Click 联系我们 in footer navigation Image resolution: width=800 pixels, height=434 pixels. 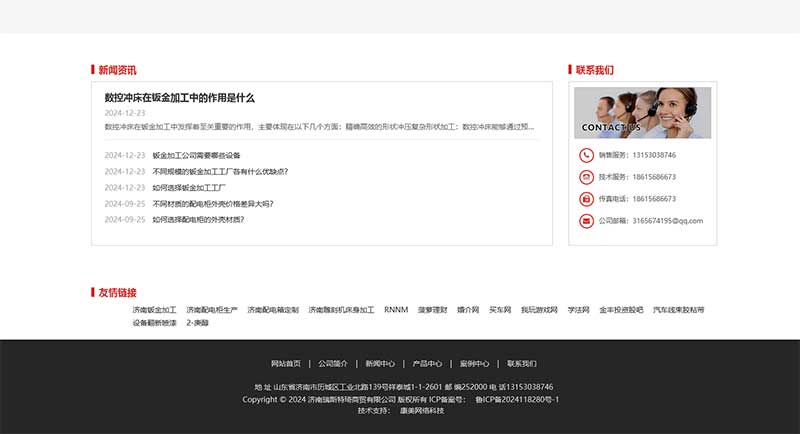(521, 364)
